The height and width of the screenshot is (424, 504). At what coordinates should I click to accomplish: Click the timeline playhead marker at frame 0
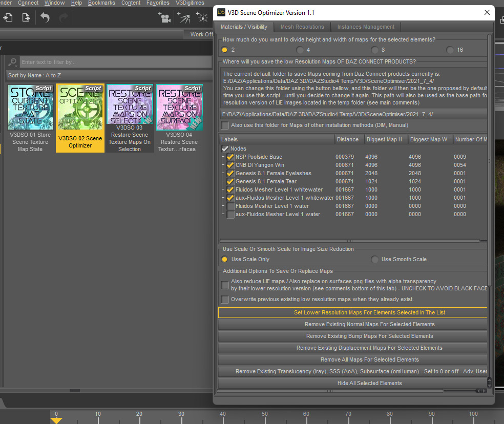56,420
